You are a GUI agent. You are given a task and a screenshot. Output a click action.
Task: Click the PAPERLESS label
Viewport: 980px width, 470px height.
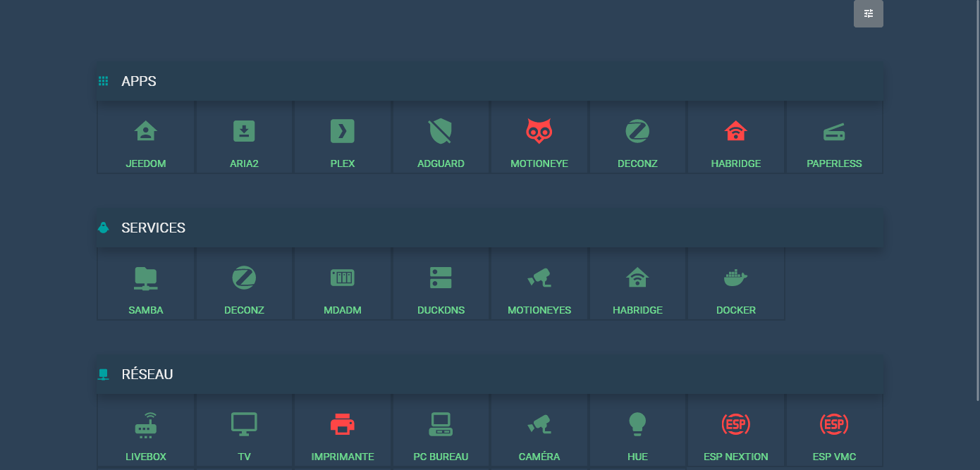pyautogui.click(x=834, y=163)
